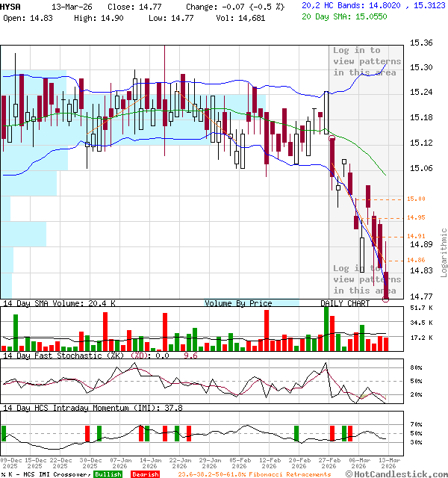Click the lower 'Log in to view patterns' notice
Screen dimensions: 448x478
tap(367, 279)
